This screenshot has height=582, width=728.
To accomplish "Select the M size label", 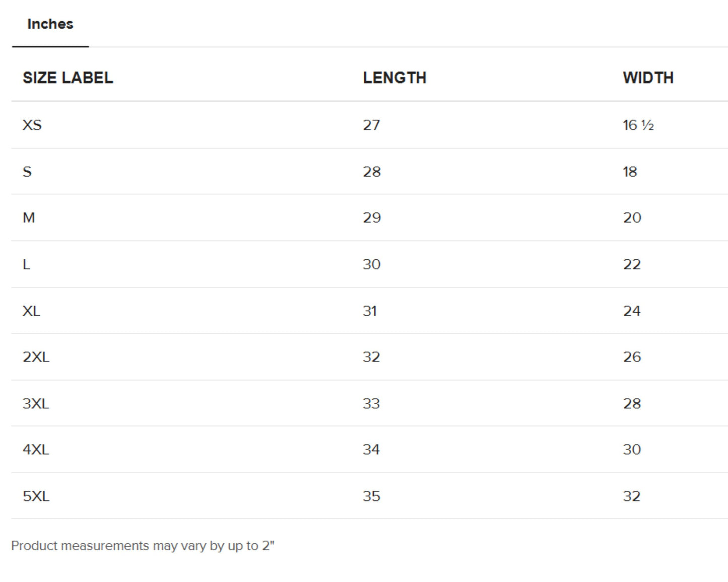I will 29,218.
